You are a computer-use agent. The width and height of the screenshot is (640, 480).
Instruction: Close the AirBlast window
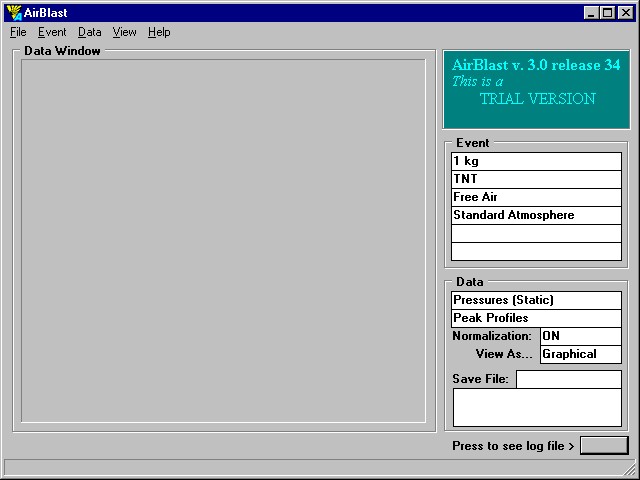[x=625, y=13]
